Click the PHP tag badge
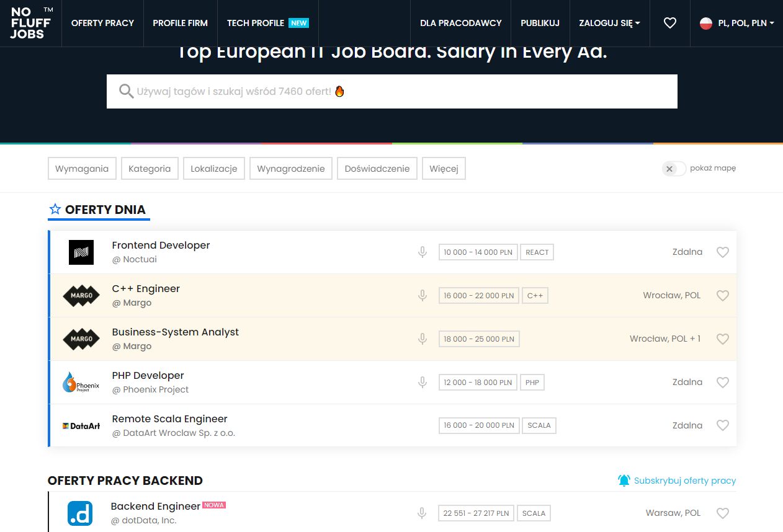Screen dimensions: 783x532 point(532,383)
